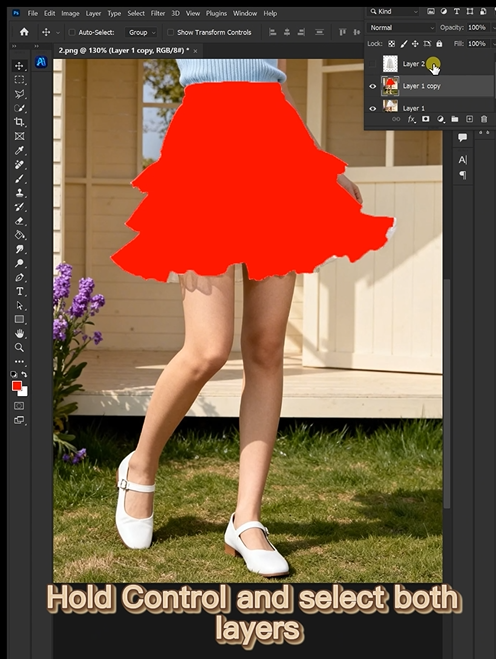Screen dimensions: 496x659
Task: Enable Show Transform Controls checkbox
Action: pyautogui.click(x=170, y=32)
